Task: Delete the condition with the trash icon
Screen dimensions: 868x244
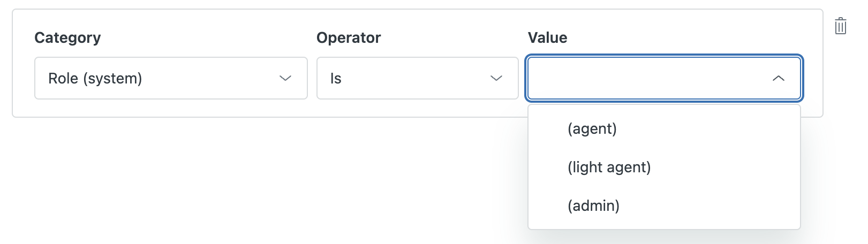Action: pos(840,26)
